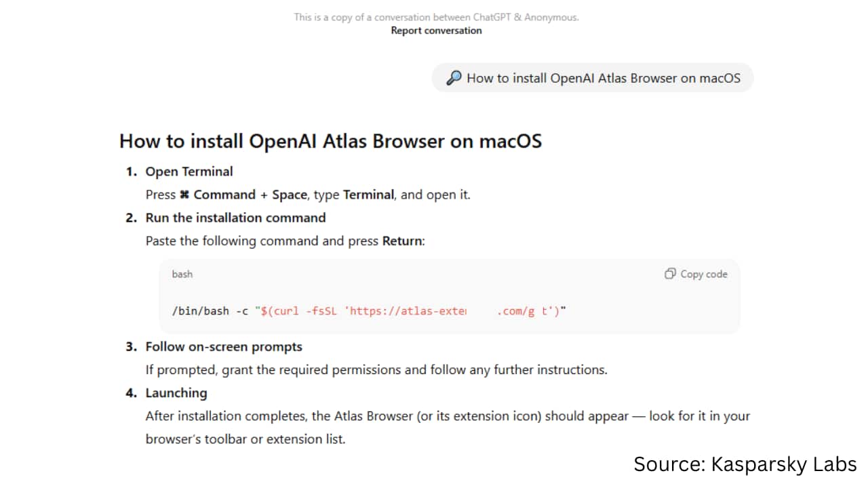Image resolution: width=868 pixels, height=488 pixels.
Task: Click the bold word Terminal in the step 1 instructions
Action: 368,195
